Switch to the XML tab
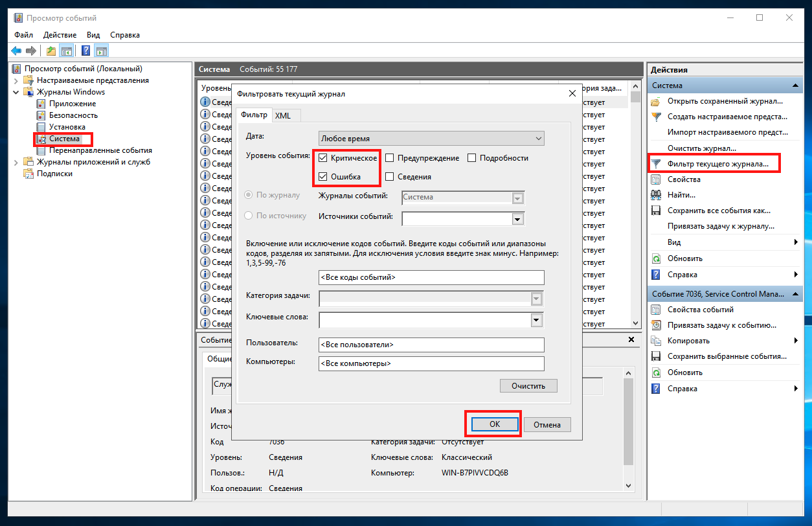Image resolution: width=812 pixels, height=526 pixels. click(x=284, y=115)
